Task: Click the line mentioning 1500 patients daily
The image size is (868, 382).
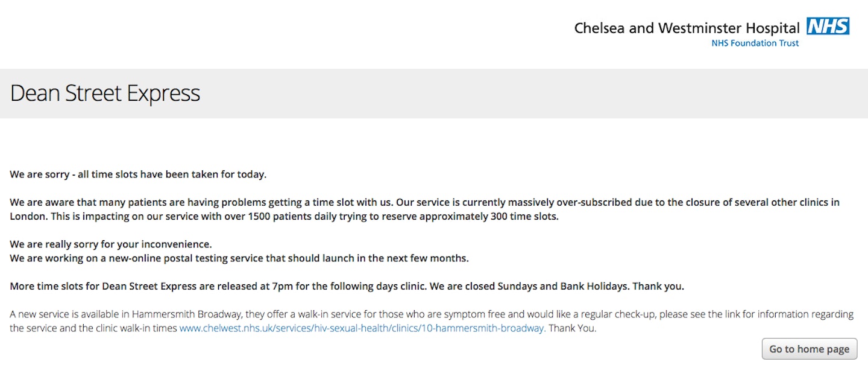Action: (x=284, y=216)
